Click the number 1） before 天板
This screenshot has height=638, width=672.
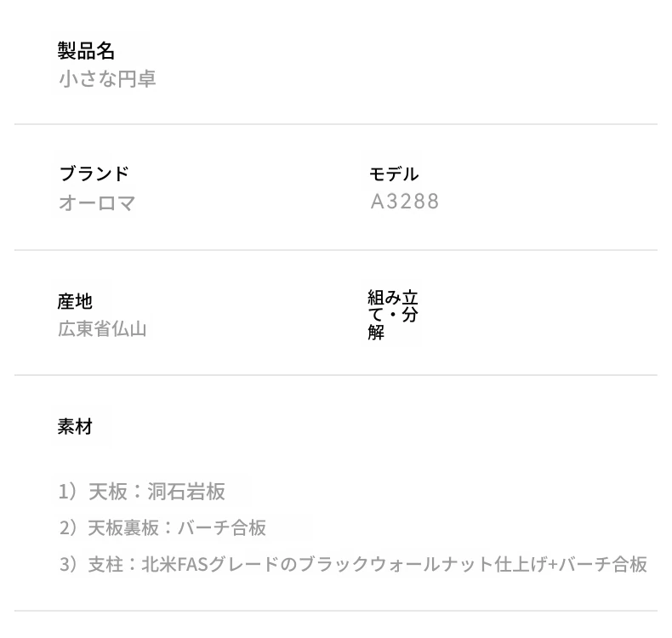pos(69,492)
